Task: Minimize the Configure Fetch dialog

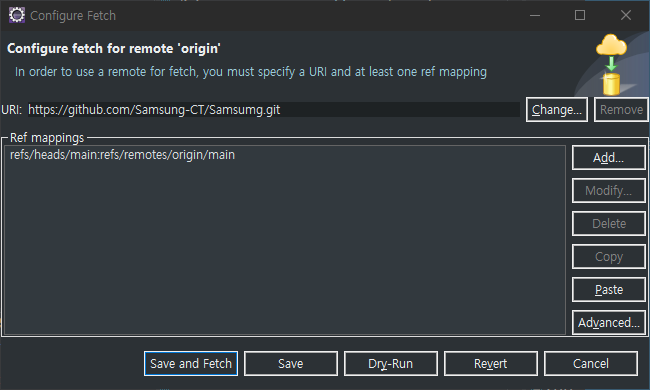Action: coord(535,15)
